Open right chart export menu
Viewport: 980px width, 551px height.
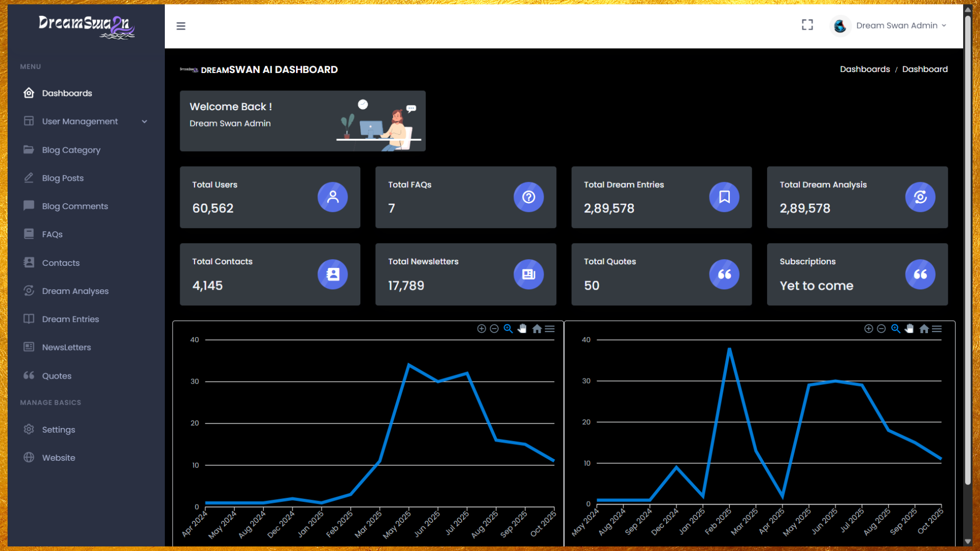click(x=937, y=329)
